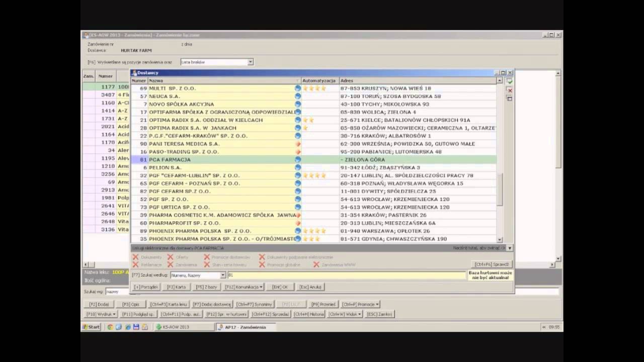Click the Oferty service status icon

[x=170, y=257]
